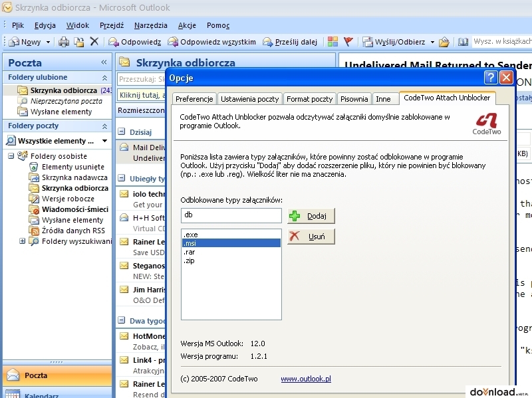Select .rar in the unblocked list
The height and width of the screenshot is (398, 532).
pos(231,252)
